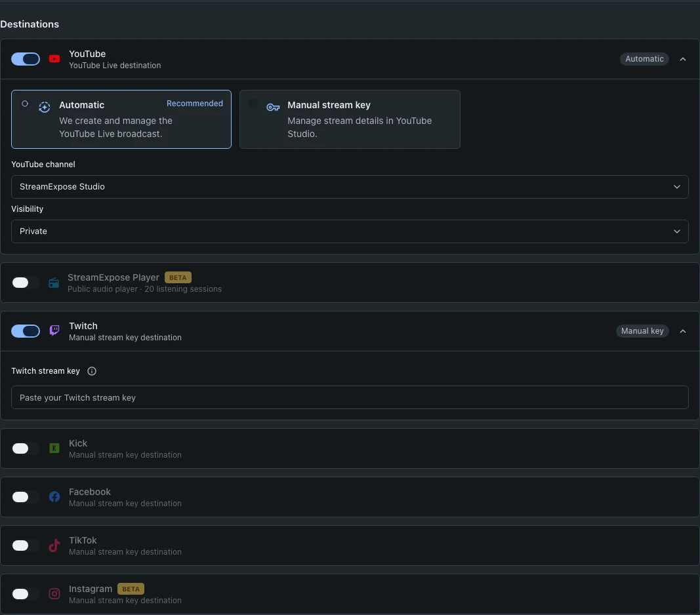This screenshot has width=700, height=615.
Task: Click the BETA badge beside Instagram
Action: (131, 589)
